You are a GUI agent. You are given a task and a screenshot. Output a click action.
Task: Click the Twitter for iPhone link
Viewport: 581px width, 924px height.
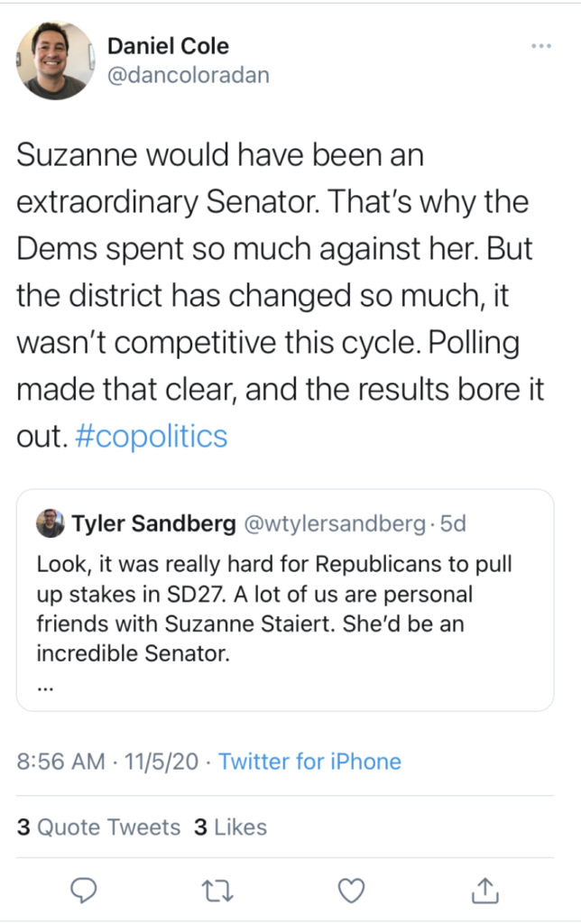tap(309, 761)
